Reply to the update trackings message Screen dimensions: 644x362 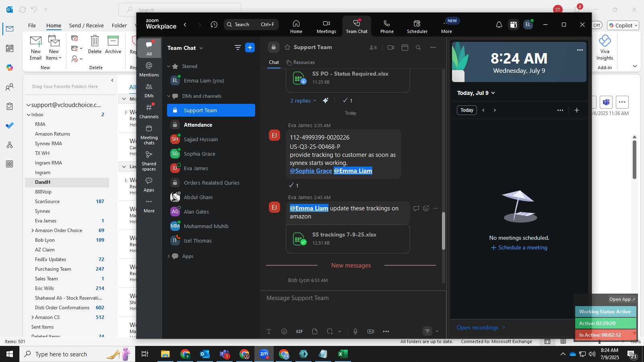[416, 208]
